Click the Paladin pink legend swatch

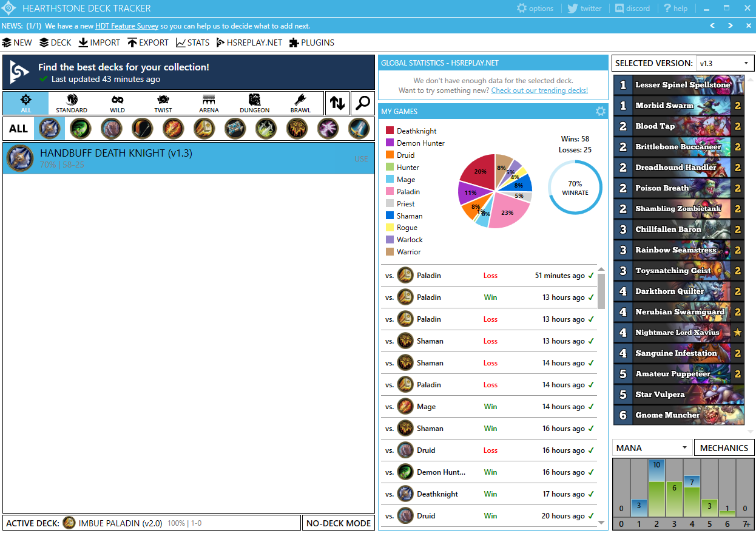(x=390, y=191)
